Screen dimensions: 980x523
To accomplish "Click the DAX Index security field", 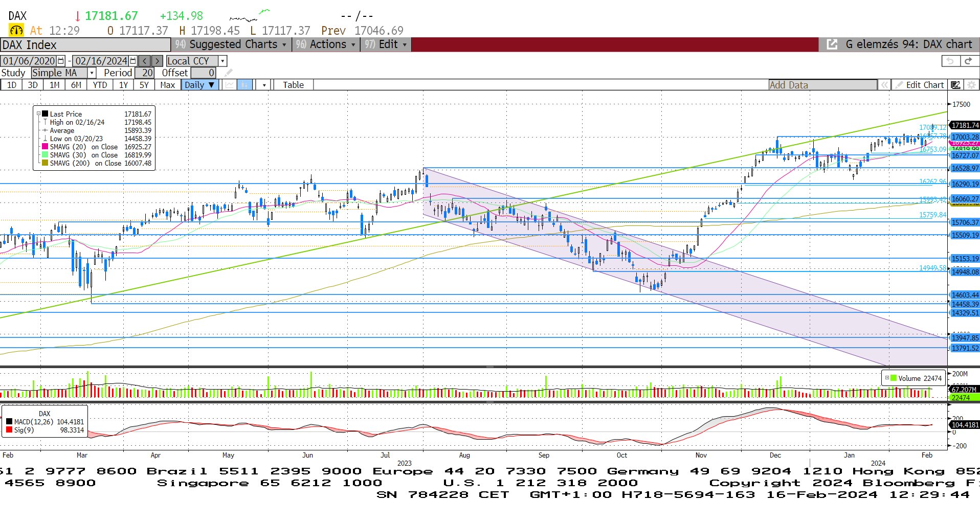I will [85, 44].
